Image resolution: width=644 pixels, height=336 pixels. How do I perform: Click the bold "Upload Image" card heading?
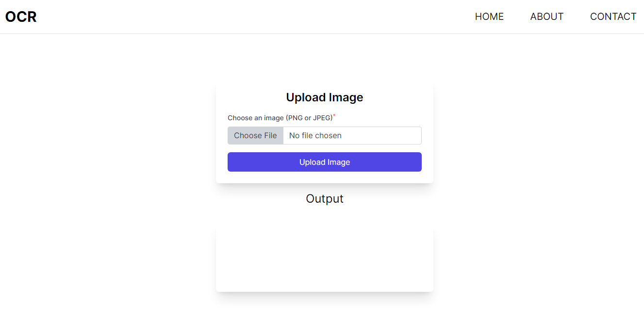[324, 97]
